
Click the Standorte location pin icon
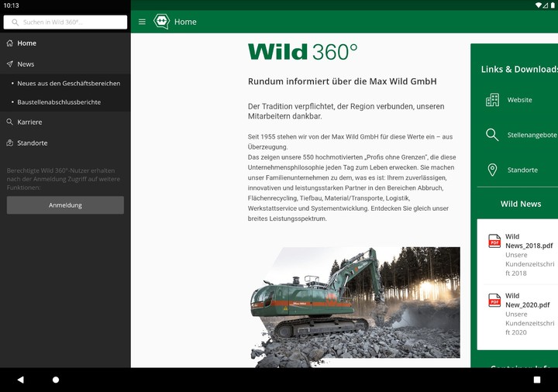click(492, 170)
